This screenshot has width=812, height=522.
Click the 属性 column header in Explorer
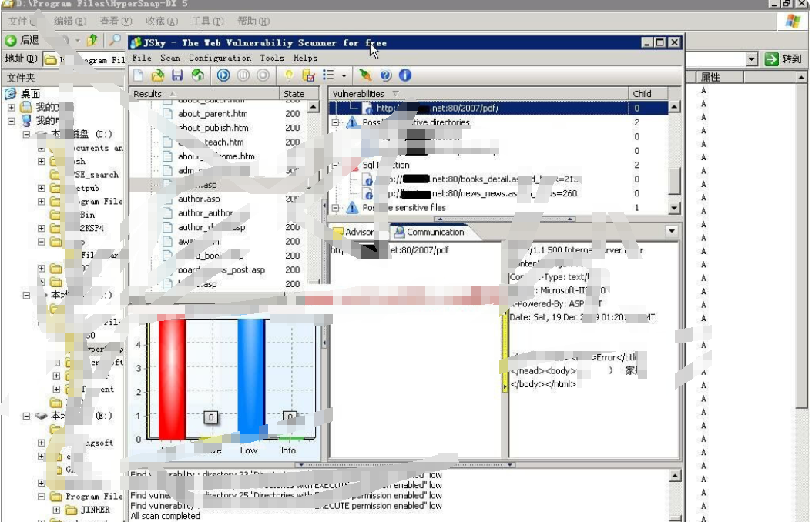click(720, 77)
